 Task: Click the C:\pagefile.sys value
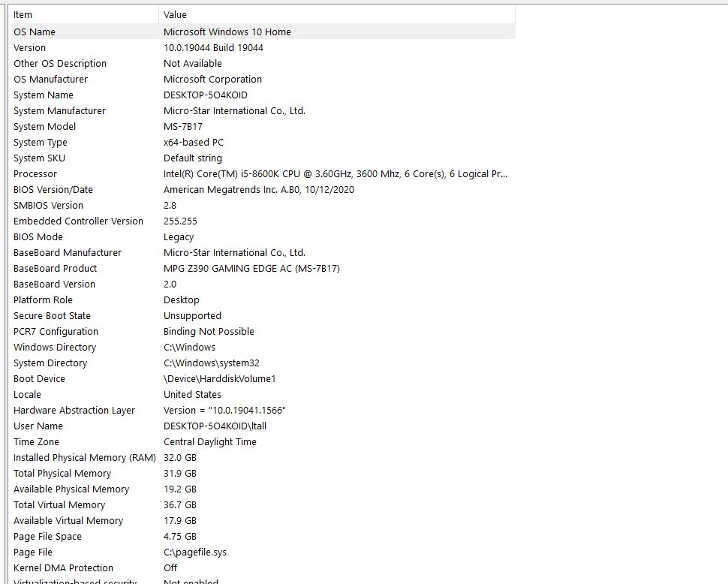(x=195, y=553)
